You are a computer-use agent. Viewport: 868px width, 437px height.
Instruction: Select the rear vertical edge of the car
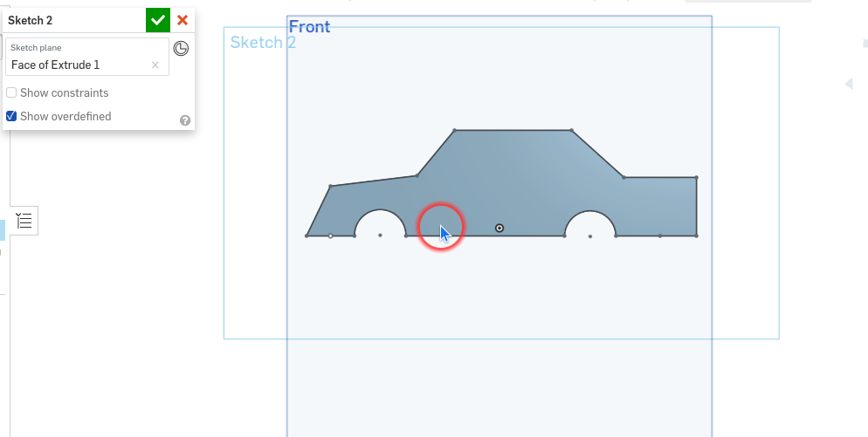696,207
